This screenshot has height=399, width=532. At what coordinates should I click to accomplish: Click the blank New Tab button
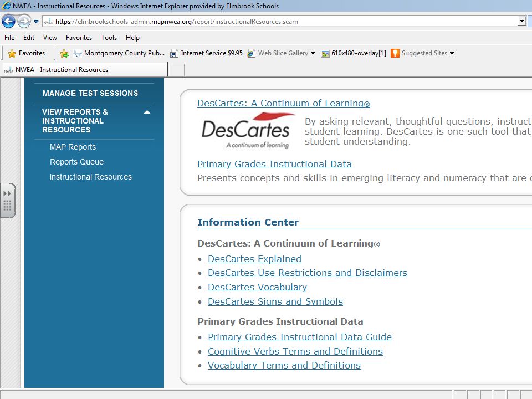pos(176,70)
